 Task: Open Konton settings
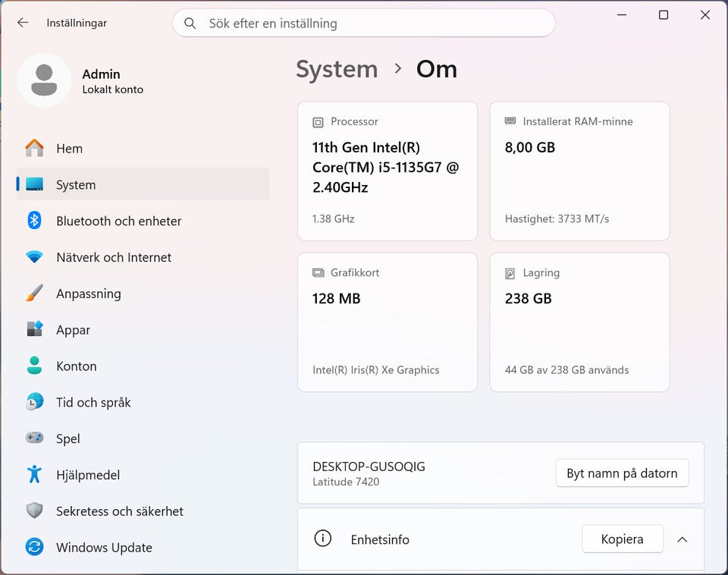(x=143, y=366)
